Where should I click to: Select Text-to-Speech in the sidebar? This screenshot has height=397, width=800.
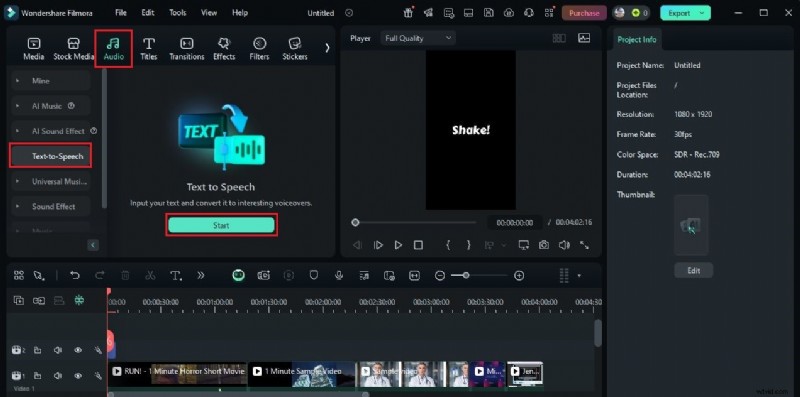pyautogui.click(x=51, y=156)
